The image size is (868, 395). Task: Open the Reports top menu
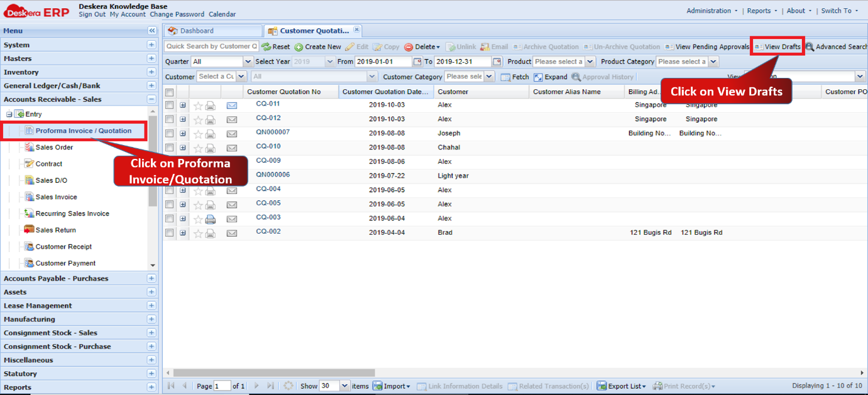coord(762,11)
